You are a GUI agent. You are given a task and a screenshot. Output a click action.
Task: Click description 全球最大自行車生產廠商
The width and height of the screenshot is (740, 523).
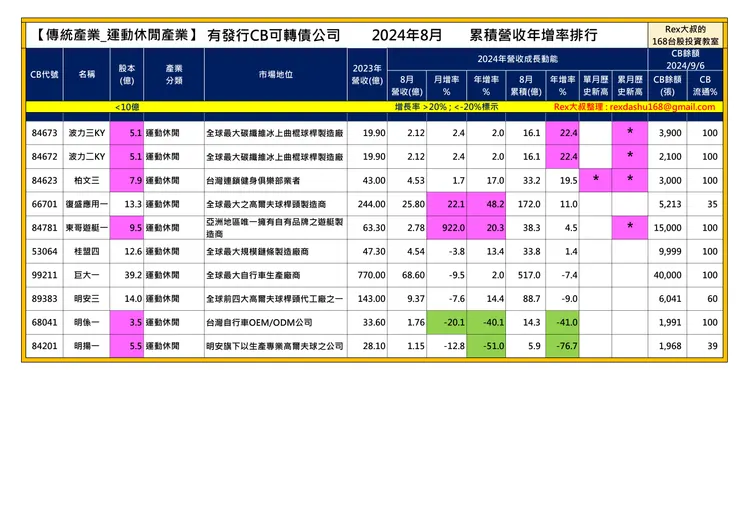(x=253, y=275)
